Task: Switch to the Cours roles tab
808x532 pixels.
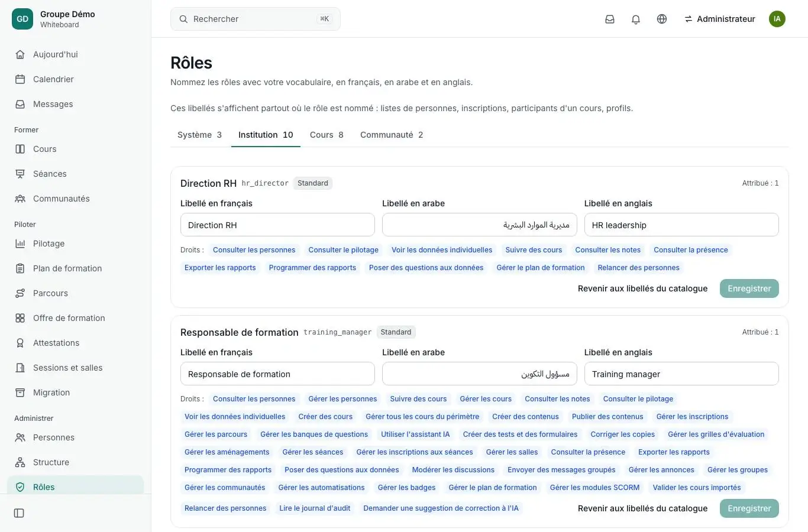Action: point(327,135)
